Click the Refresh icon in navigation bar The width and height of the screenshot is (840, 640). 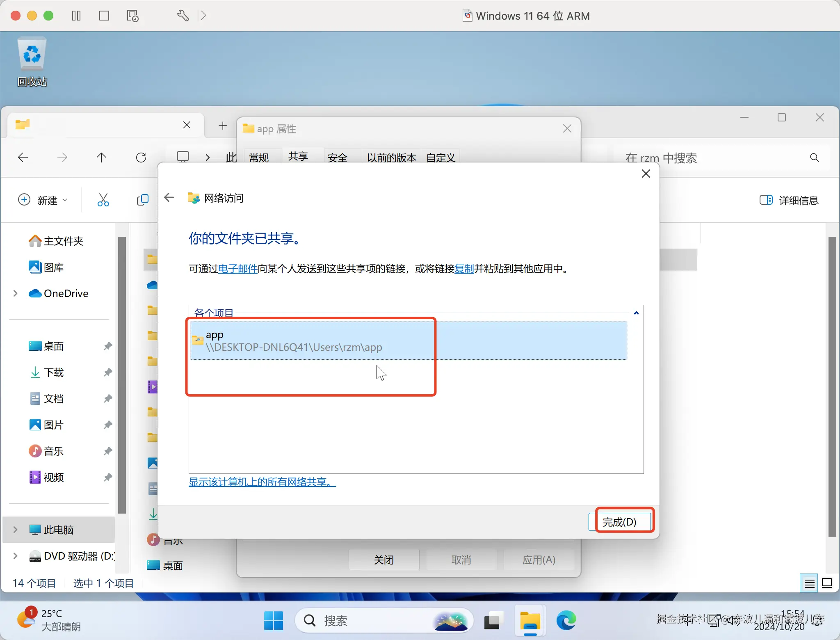coord(141,158)
